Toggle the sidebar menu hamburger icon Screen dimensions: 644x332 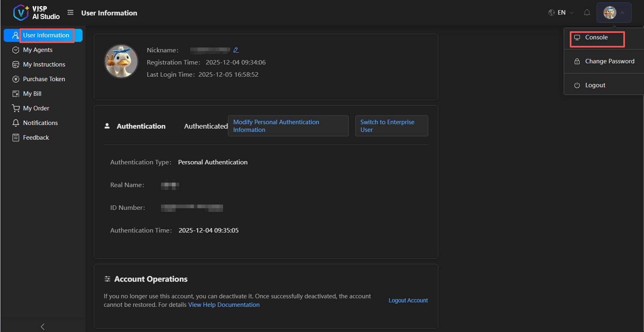point(71,13)
